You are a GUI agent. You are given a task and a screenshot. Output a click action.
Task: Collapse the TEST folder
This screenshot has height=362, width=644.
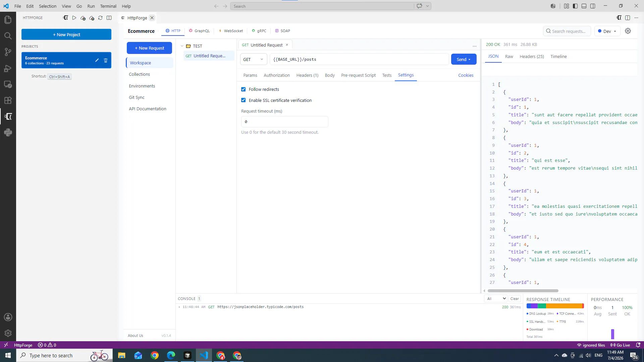182,46
